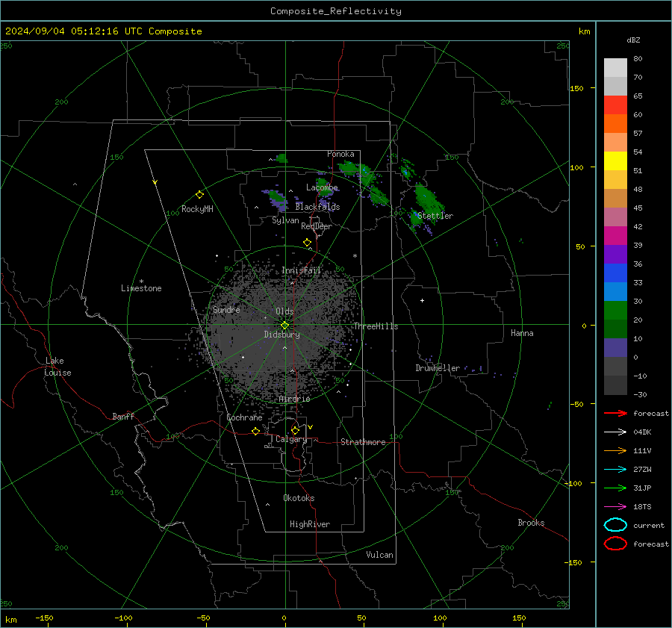
Task: Pick red swatch between 65 and 60 dBZ
Action: (615, 105)
